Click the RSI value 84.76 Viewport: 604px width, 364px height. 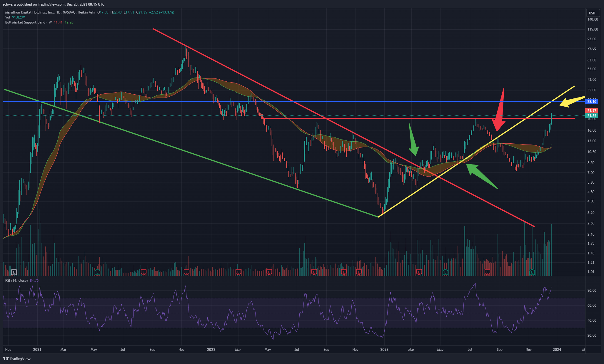(34, 281)
